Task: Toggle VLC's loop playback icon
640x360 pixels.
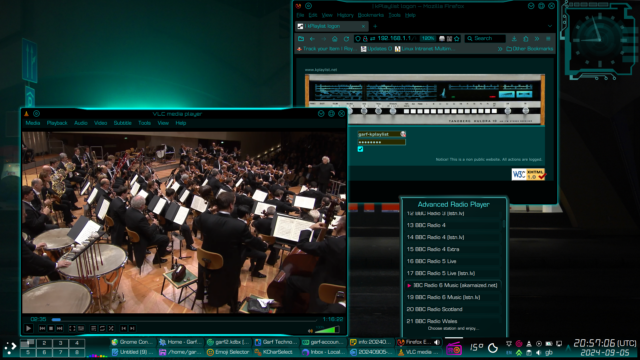Action: (x=102, y=328)
